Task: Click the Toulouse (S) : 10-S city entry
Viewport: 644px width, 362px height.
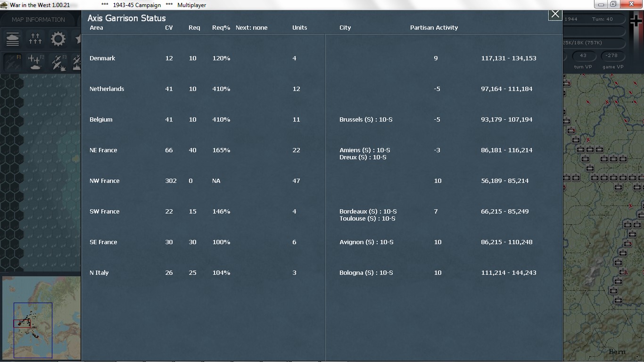Action: pyautogui.click(x=367, y=219)
